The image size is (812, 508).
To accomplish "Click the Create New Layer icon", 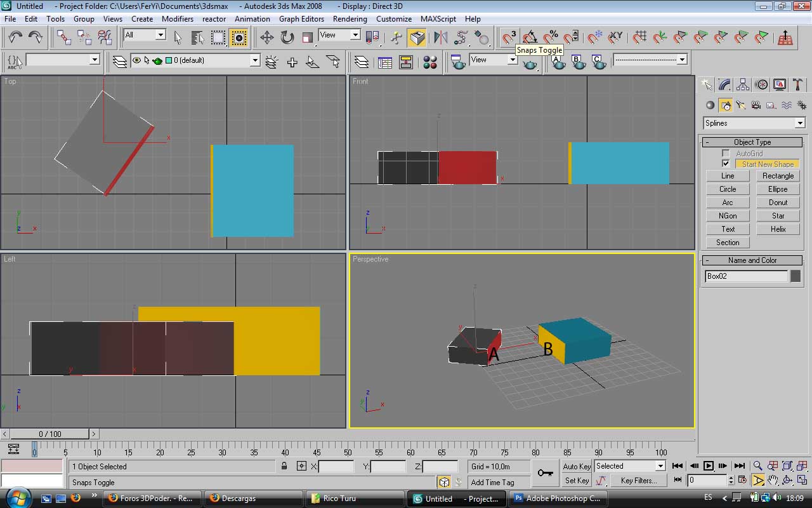I will point(272,62).
